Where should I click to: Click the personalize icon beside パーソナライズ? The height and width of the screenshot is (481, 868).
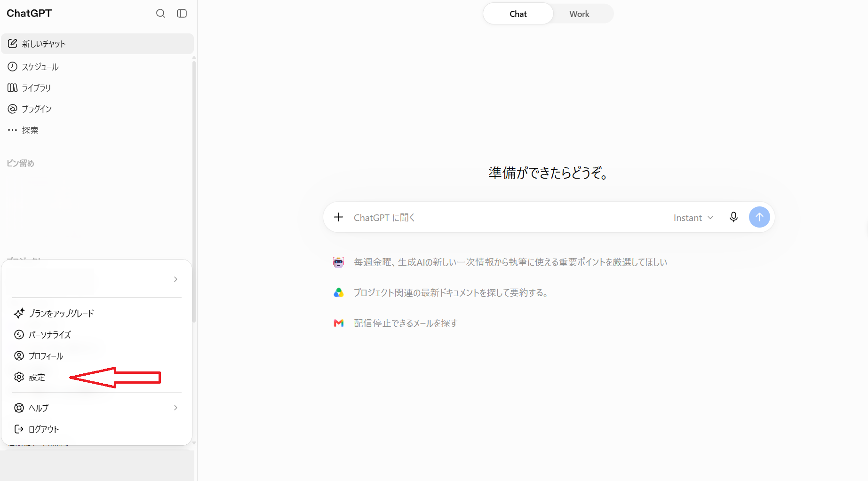(x=19, y=335)
